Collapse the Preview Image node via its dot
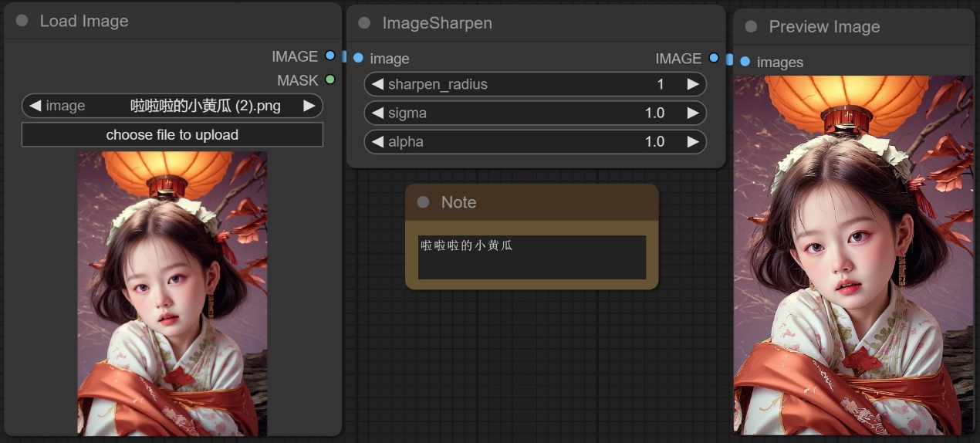Screen dimensions: 980x443 pos(751,27)
